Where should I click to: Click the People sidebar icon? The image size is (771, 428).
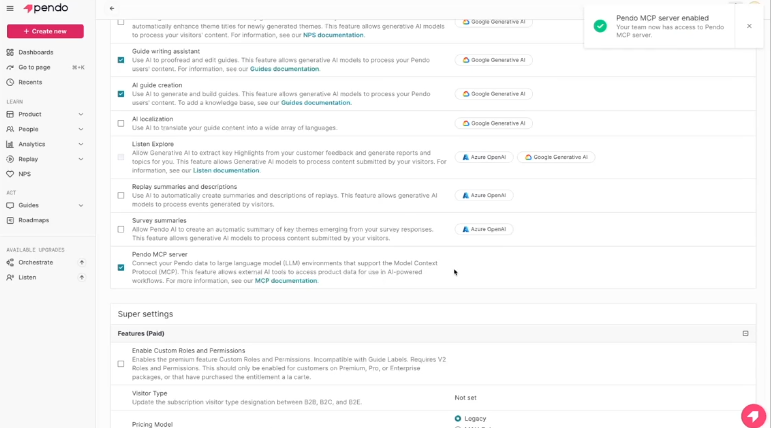pos(10,129)
